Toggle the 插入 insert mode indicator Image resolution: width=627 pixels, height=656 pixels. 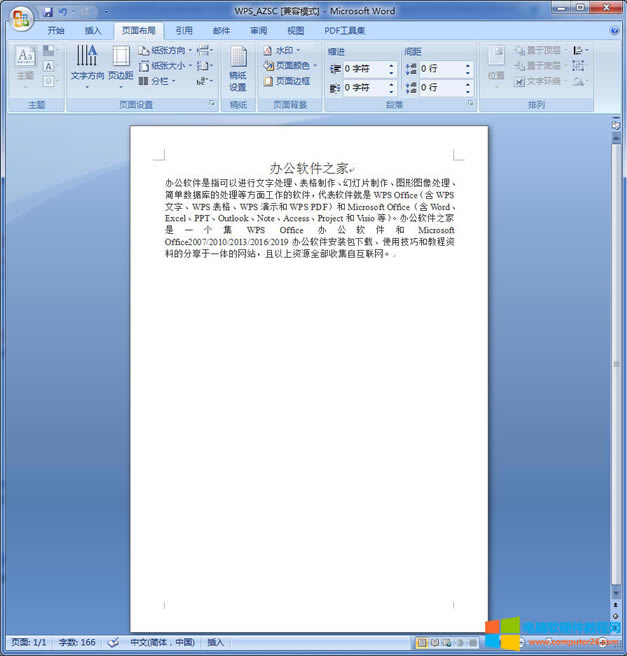click(x=216, y=642)
